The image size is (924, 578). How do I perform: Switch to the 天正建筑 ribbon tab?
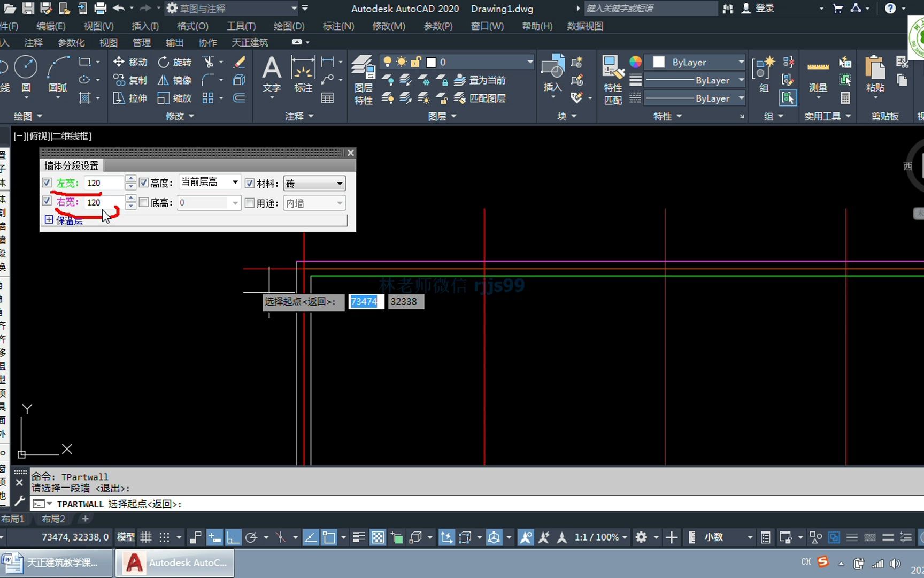tap(250, 42)
